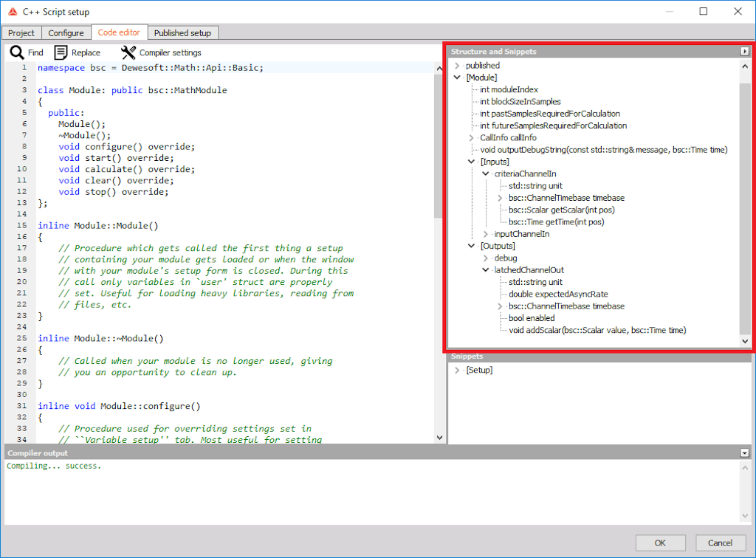756x558 pixels.
Task: Select double expectedAsyncRate item
Action: (x=558, y=294)
